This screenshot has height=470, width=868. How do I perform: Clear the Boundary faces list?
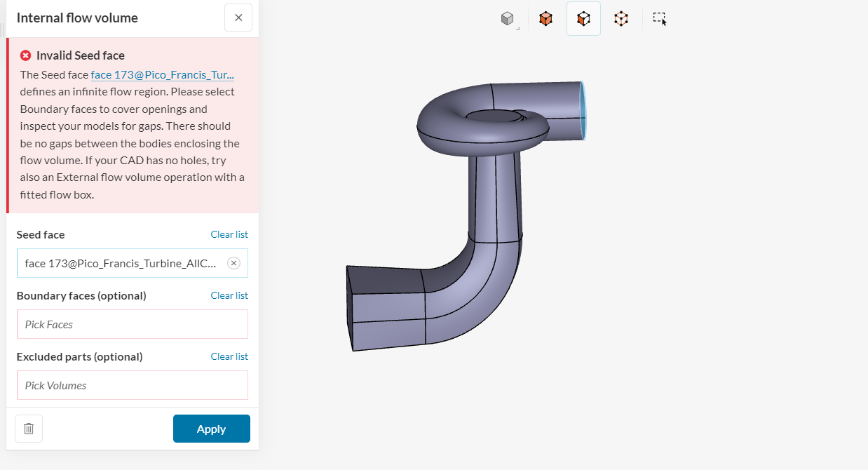(x=229, y=295)
